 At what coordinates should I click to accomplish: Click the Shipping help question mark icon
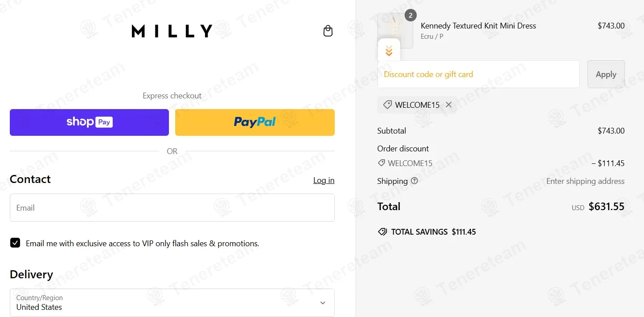[x=414, y=181]
